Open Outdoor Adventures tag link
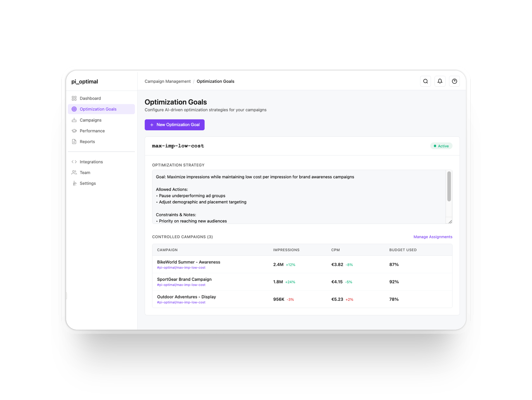Viewport: 532px width, 400px height. (181, 302)
